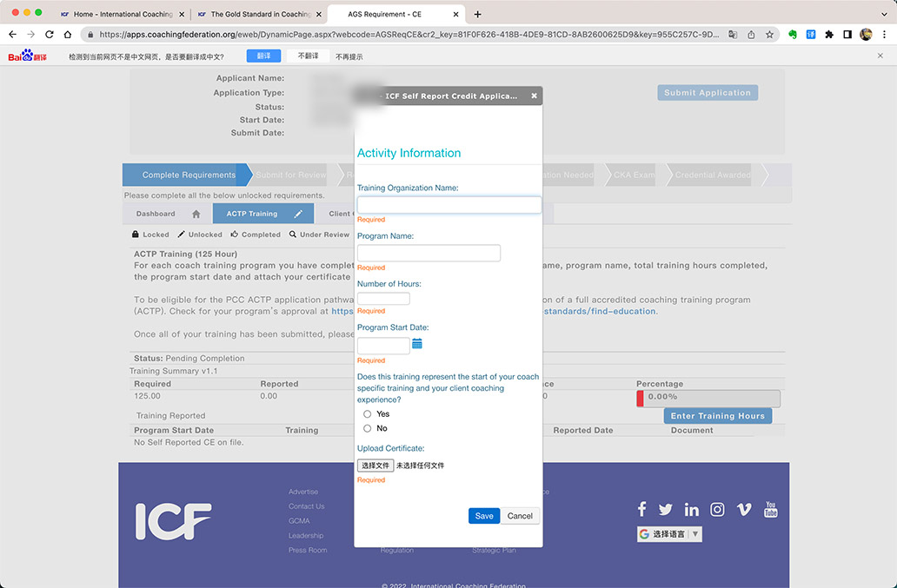Screen dimensions: 897x588
Task: Open ICF Twitter page icon
Action: (666, 510)
